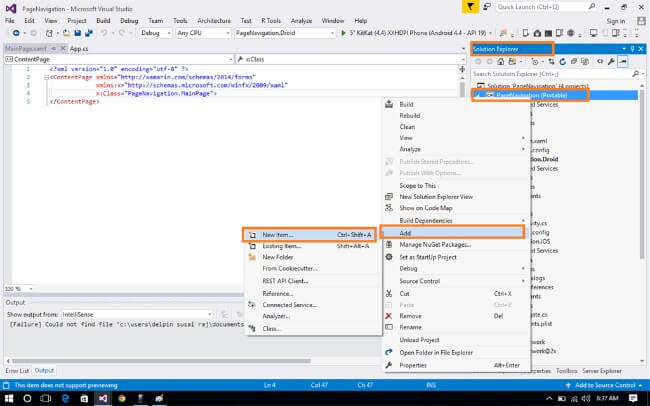Click the Set as StartUp Project gear icon
The height and width of the screenshot is (406, 650).
[x=390, y=256]
